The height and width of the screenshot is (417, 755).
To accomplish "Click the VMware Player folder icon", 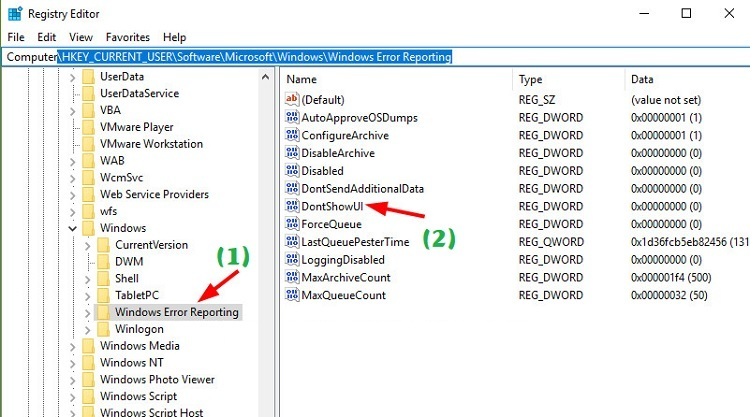I will (88, 127).
